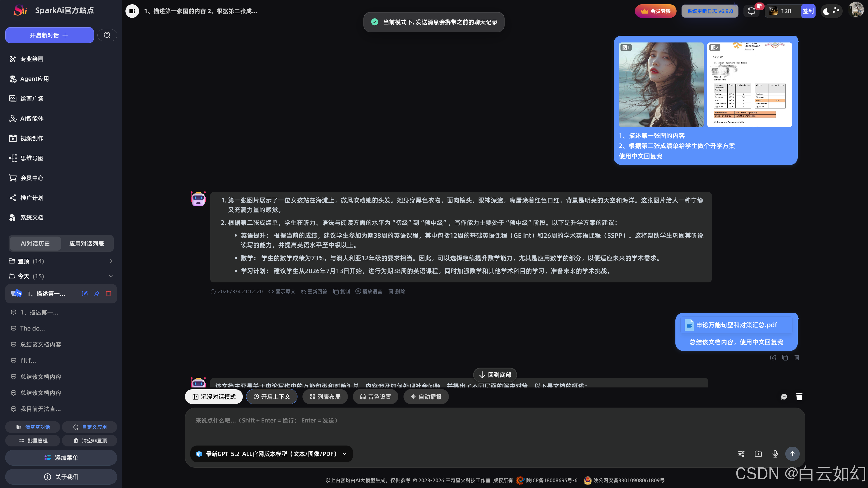Viewport: 868px width, 488px height.
Task: Delete the current conversation with red trash
Action: click(x=108, y=293)
